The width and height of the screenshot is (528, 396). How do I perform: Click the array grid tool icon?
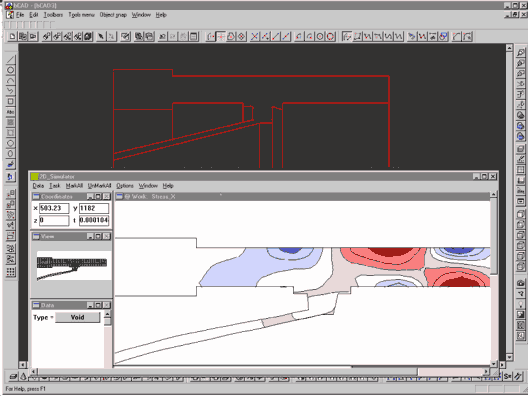click(10, 272)
